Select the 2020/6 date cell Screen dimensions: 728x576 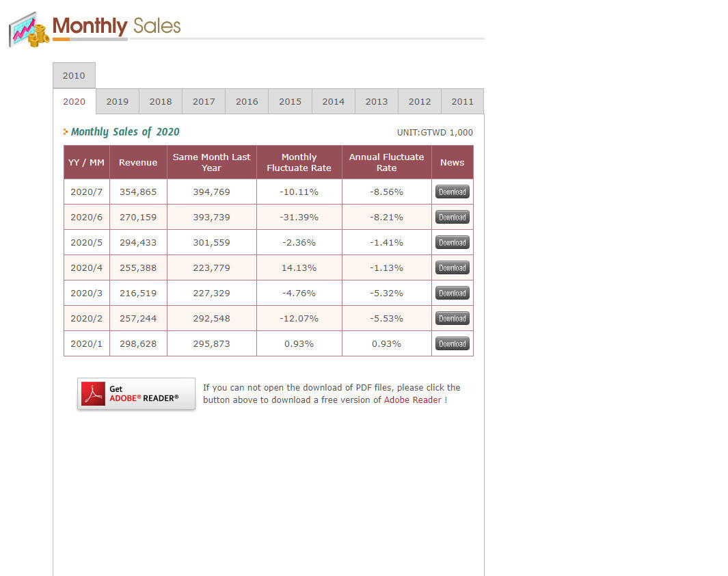pos(86,217)
